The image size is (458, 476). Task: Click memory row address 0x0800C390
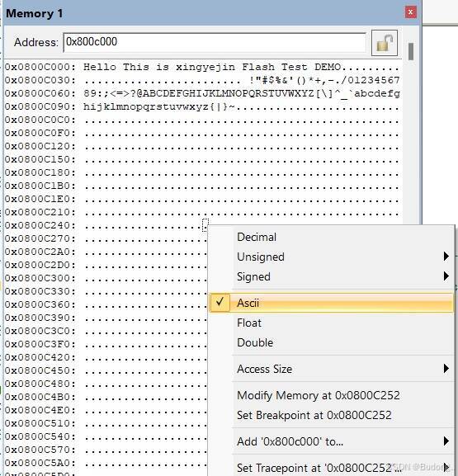(40, 318)
